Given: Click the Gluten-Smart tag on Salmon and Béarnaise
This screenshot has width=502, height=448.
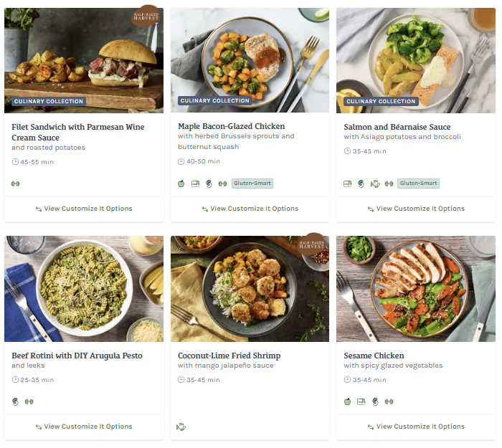Looking at the screenshot, I should [x=418, y=184].
